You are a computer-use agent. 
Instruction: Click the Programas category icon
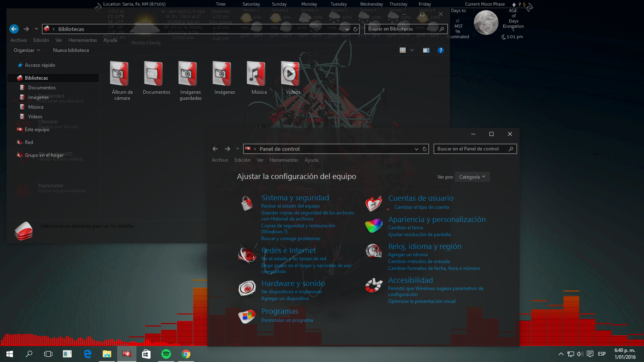pos(247,316)
